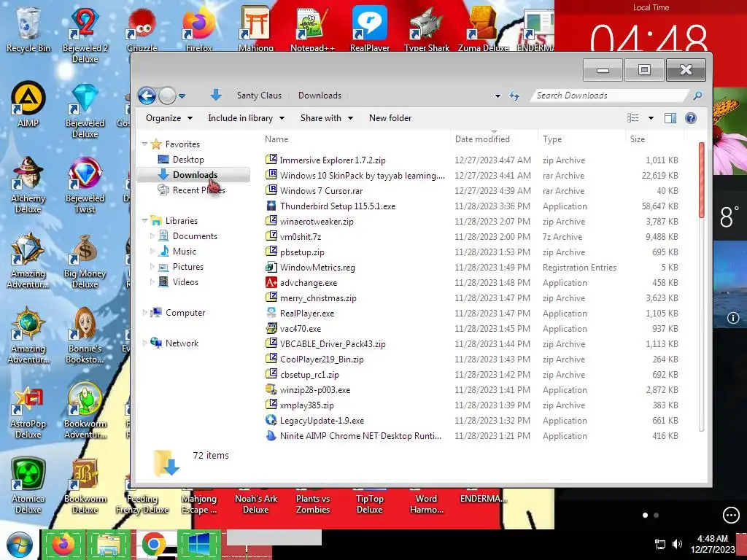This screenshot has width=747, height=560.
Task: Select the winzip28-p003.exe file icon
Action: pyautogui.click(x=271, y=389)
